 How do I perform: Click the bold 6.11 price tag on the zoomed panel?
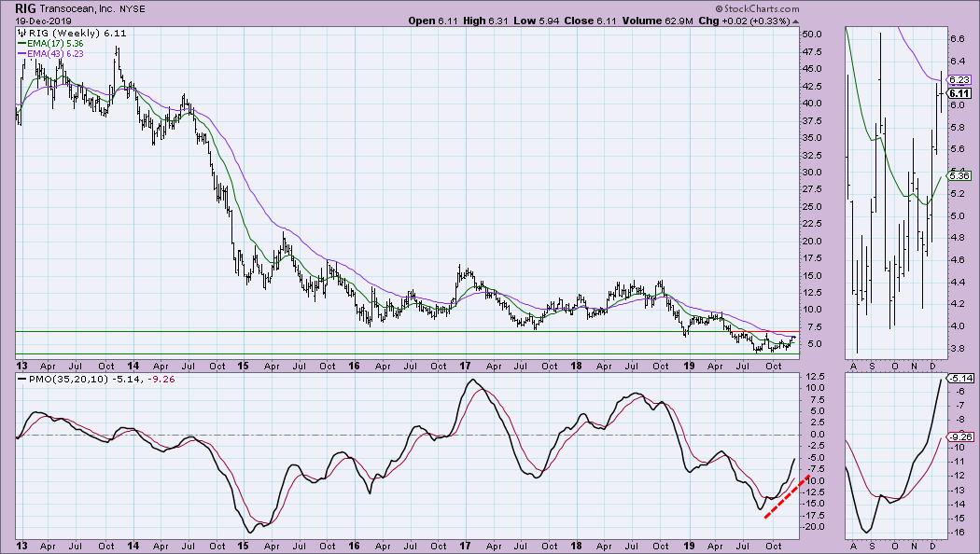pos(959,93)
